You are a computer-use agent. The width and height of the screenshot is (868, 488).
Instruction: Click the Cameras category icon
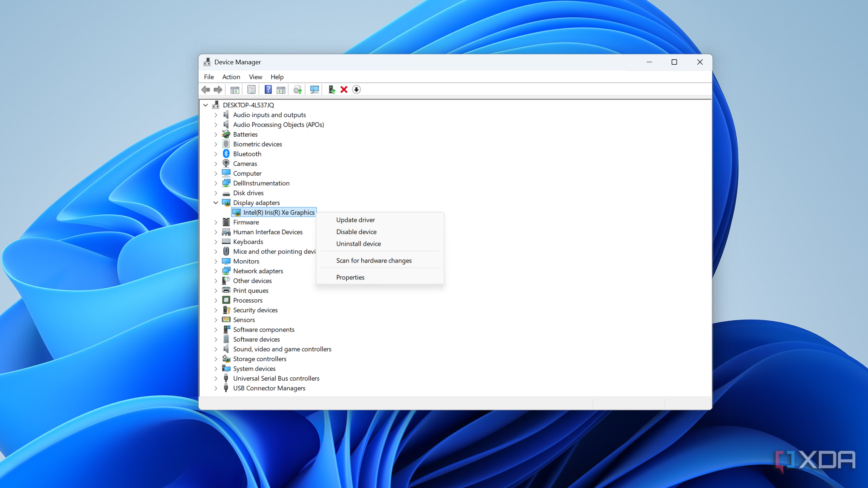coord(226,163)
